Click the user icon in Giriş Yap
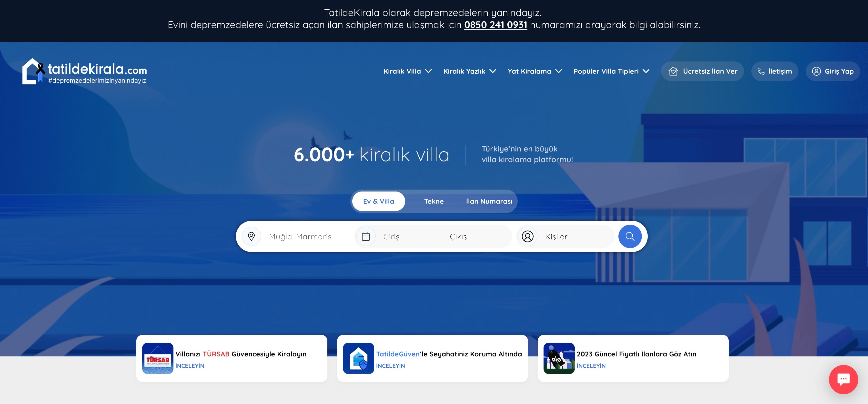The image size is (868, 404). click(817, 71)
